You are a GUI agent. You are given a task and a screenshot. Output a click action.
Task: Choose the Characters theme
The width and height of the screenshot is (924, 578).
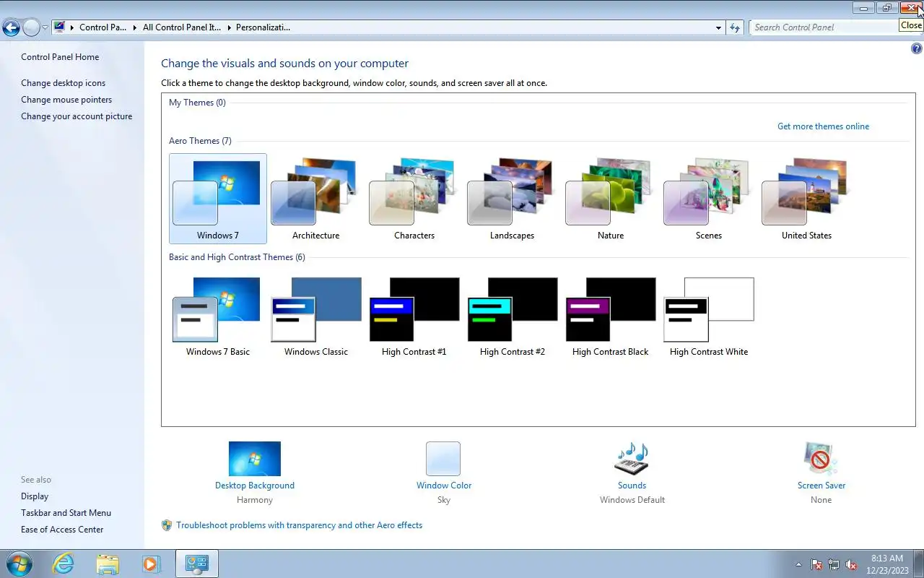414,199
